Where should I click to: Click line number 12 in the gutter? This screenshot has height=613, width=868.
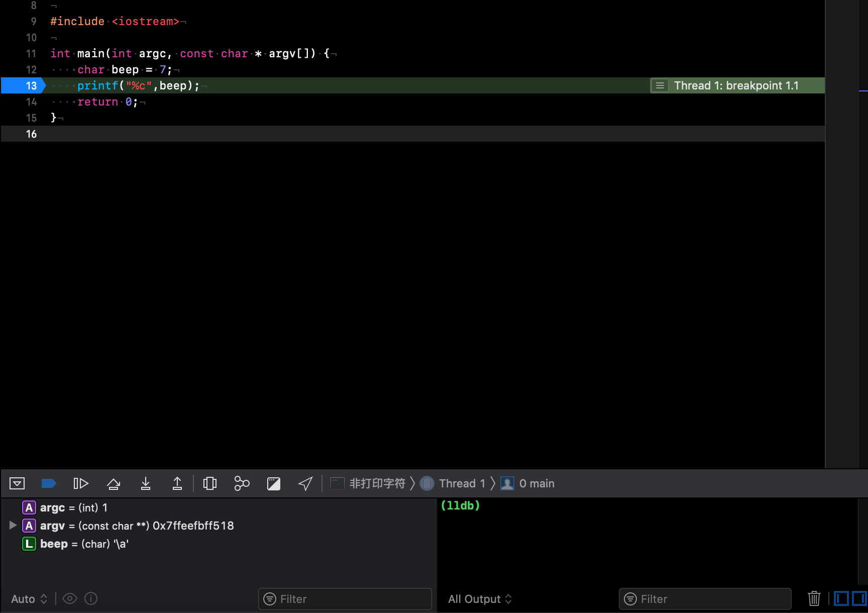click(x=31, y=70)
